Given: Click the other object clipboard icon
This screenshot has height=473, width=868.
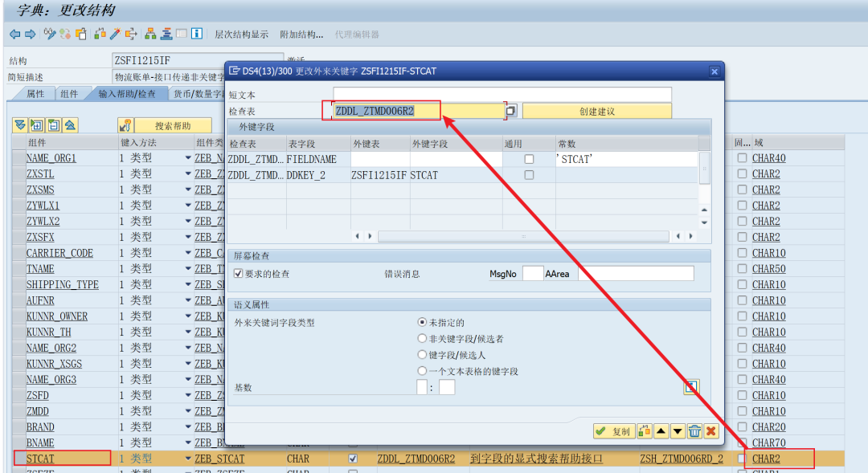Looking at the screenshot, I should point(81,35).
